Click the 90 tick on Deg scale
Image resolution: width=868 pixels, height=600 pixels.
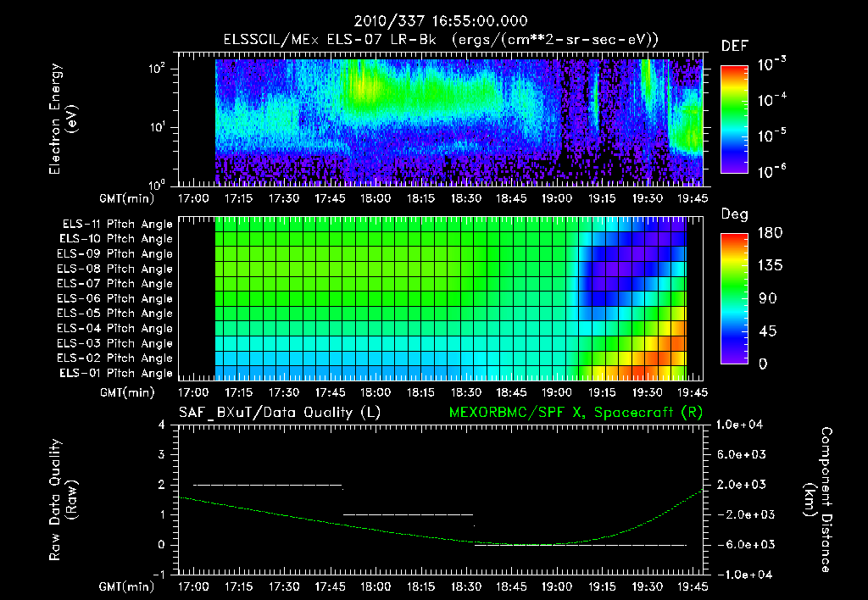pyautogui.click(x=768, y=298)
